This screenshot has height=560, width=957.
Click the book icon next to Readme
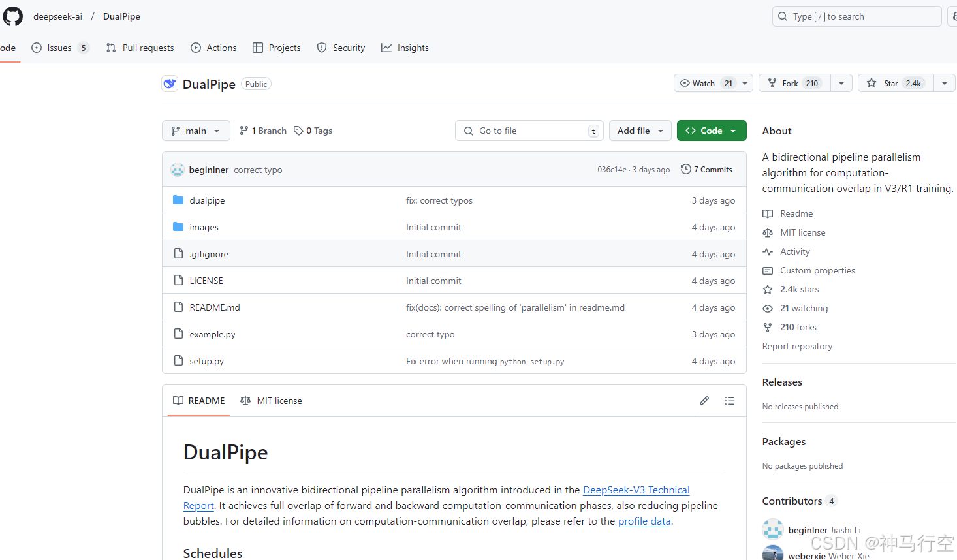coord(768,213)
